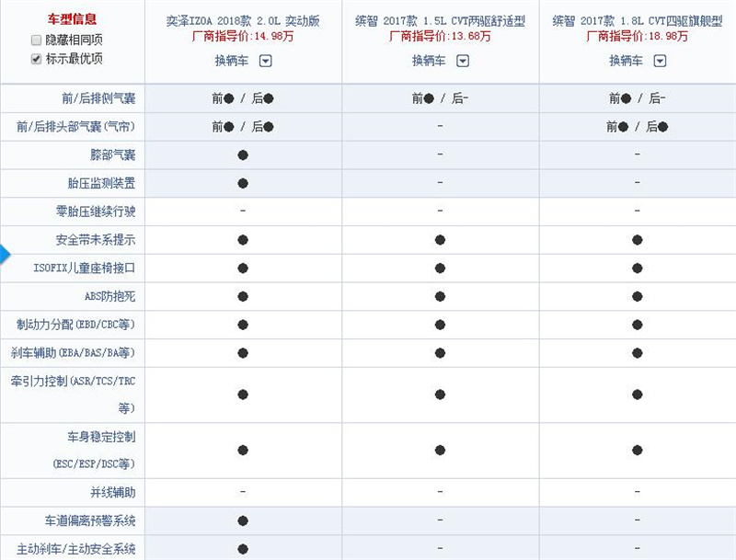The image size is (736, 560).
Task: Click 换辆车 text under 奕泽IZOA
Action: point(232,61)
